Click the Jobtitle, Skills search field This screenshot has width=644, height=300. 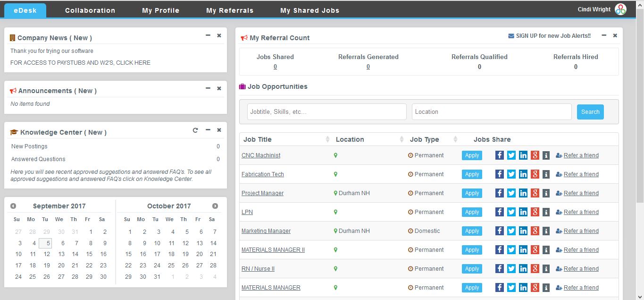tap(326, 112)
